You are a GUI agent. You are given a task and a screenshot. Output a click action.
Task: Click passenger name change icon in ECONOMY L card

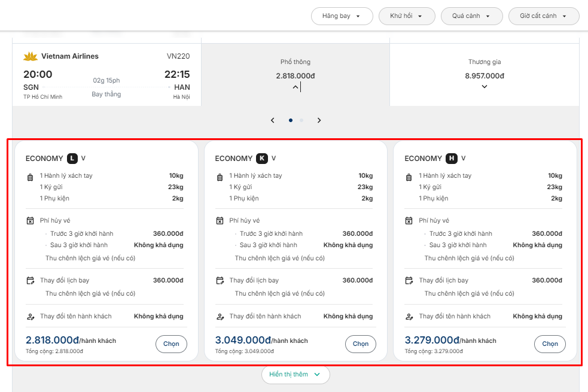click(x=31, y=317)
